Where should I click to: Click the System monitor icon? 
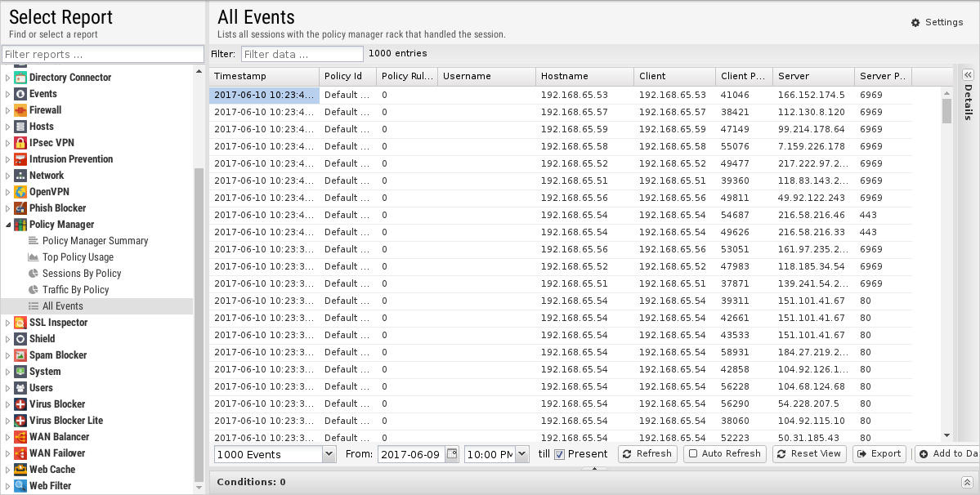coord(20,372)
